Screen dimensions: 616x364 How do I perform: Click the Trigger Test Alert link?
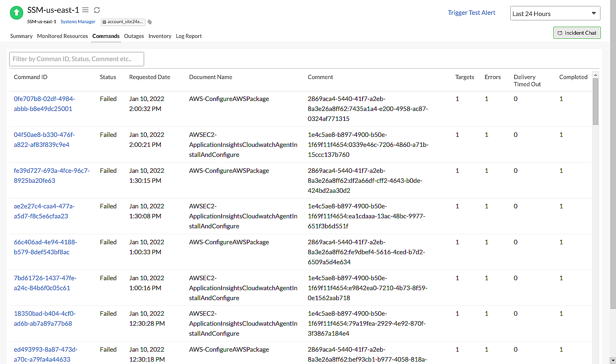471,12
